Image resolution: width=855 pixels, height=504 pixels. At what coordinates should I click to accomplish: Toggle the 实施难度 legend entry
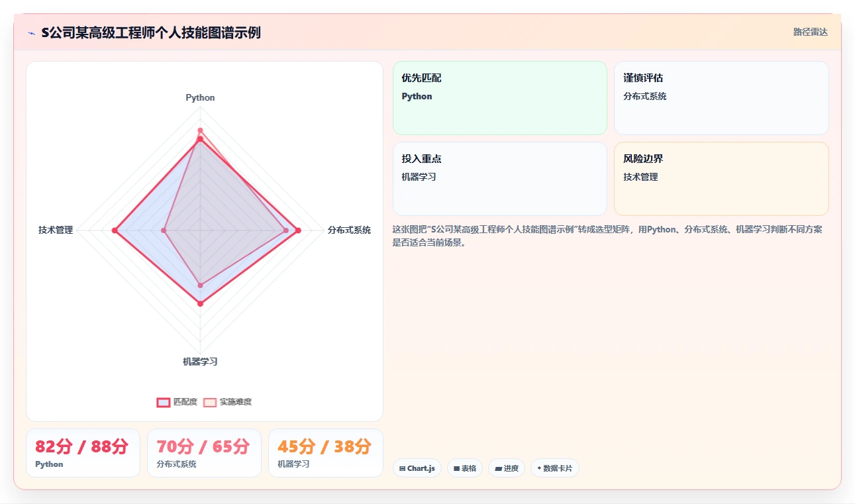point(227,402)
